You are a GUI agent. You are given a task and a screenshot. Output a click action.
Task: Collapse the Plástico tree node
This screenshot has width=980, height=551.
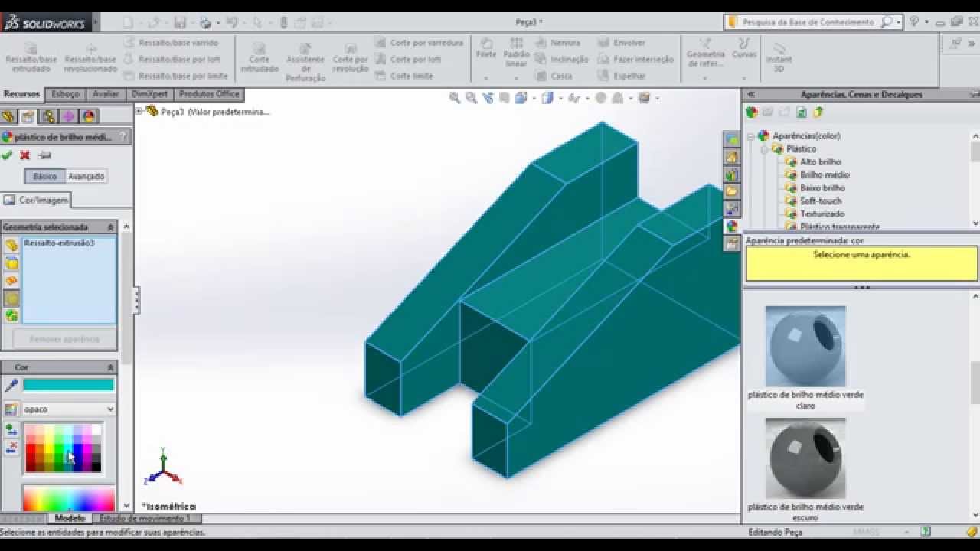tap(764, 149)
